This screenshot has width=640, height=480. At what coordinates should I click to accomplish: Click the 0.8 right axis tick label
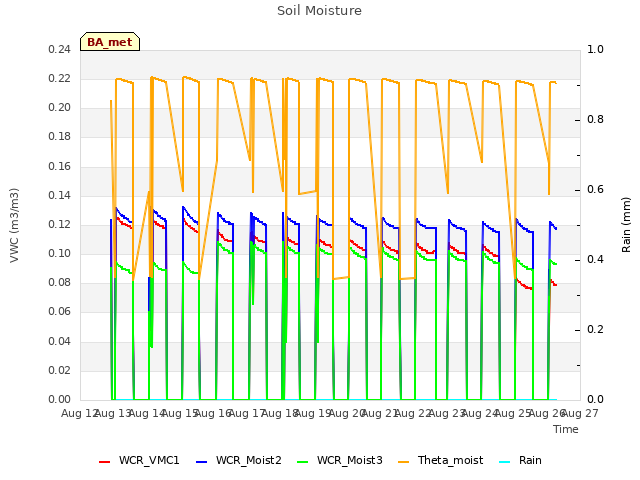pyautogui.click(x=595, y=120)
